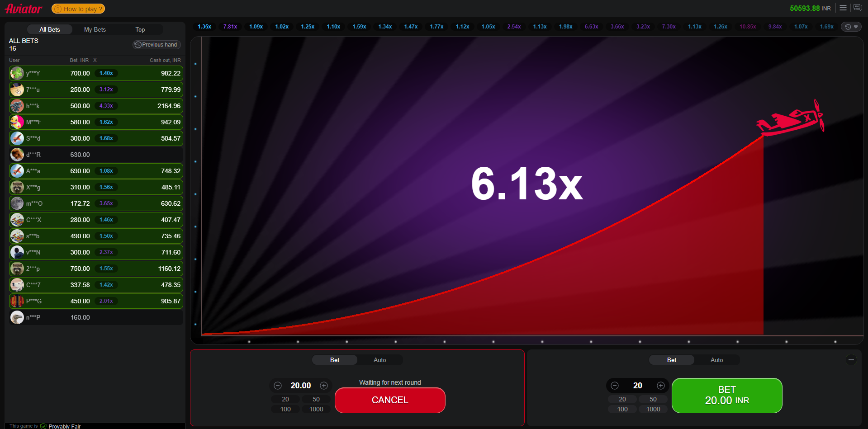Remove the second bet panel

point(851,360)
